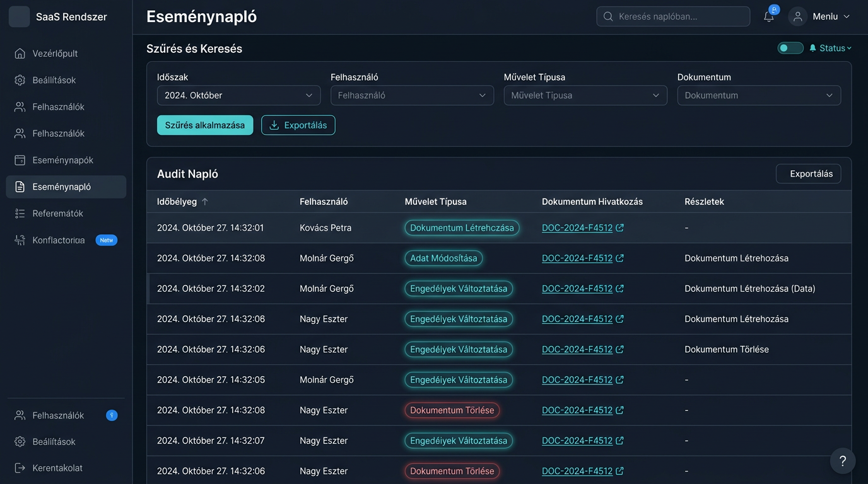The height and width of the screenshot is (484, 868).
Task: Click the gear icon beside upper Beállítások
Action: coord(20,80)
